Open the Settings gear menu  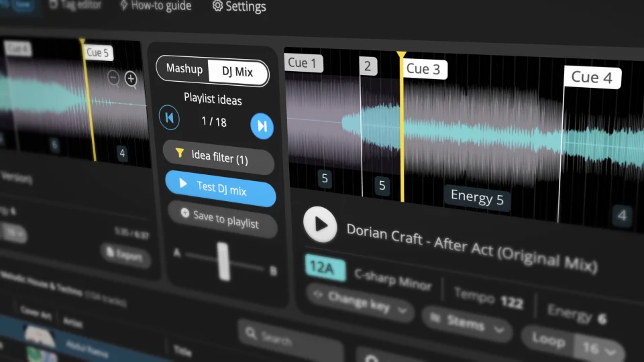click(239, 7)
